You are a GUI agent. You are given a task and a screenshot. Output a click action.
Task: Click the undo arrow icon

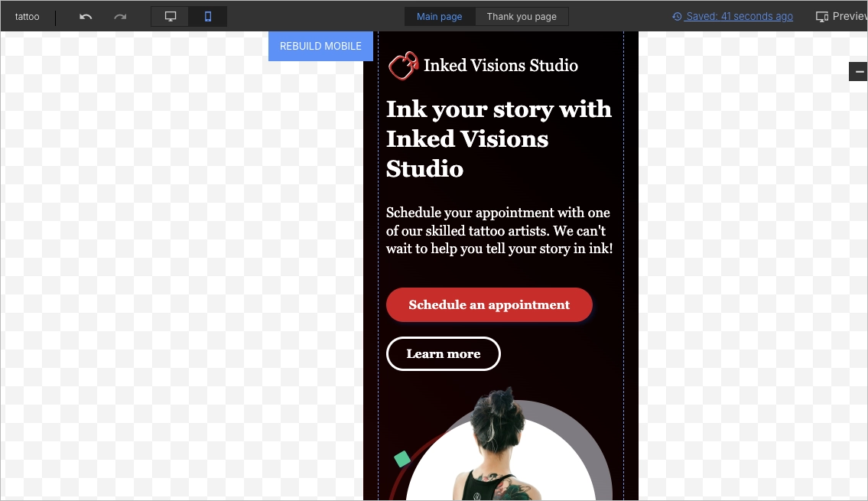pos(85,16)
